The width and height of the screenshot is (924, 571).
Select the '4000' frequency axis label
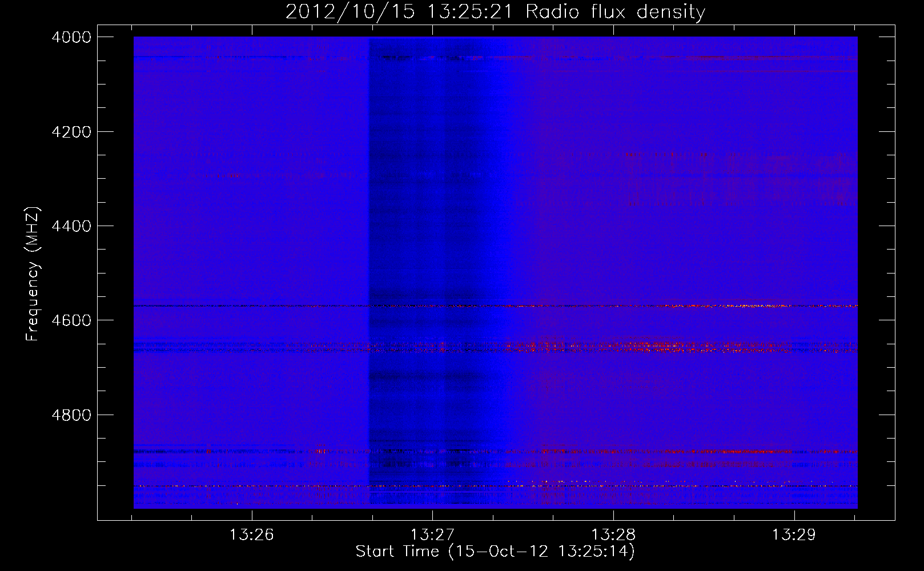pos(71,37)
